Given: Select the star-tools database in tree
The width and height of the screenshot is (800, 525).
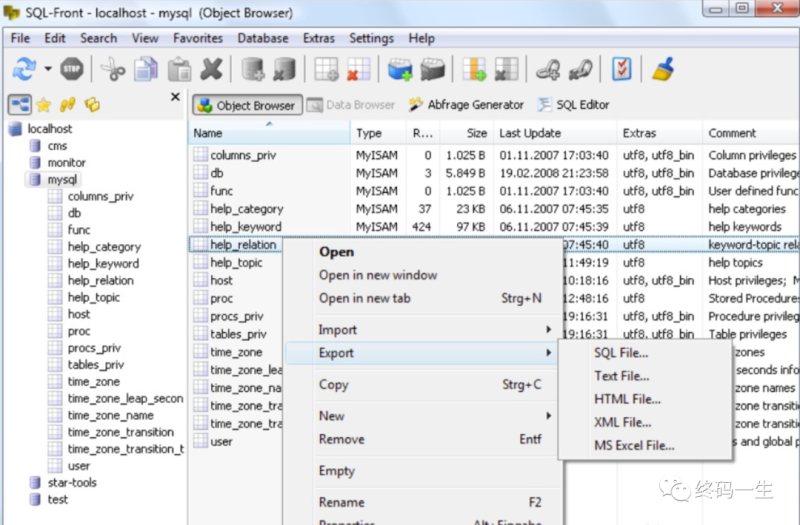Looking at the screenshot, I should click(72, 483).
